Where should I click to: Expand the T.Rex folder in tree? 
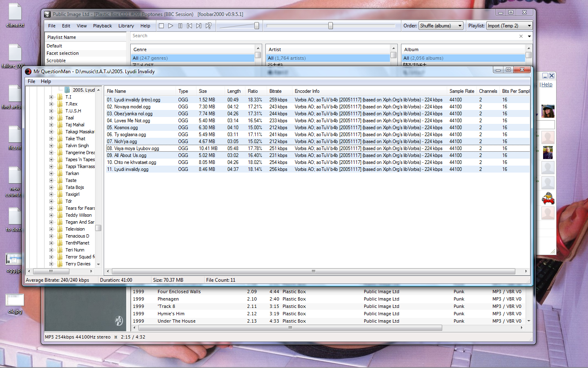tap(51, 104)
